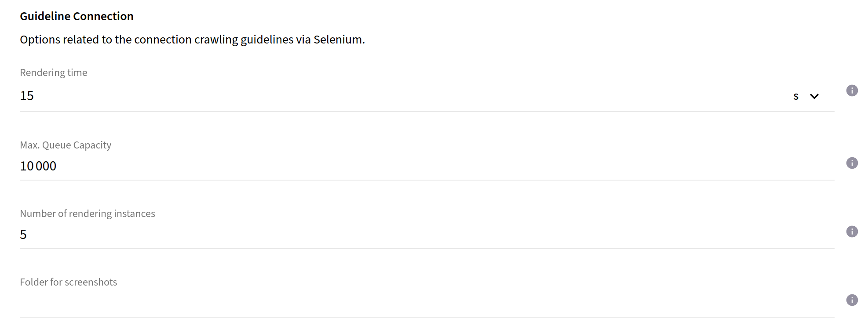
Task: Click the info icon for Number of rendering instances
Action: [852, 232]
